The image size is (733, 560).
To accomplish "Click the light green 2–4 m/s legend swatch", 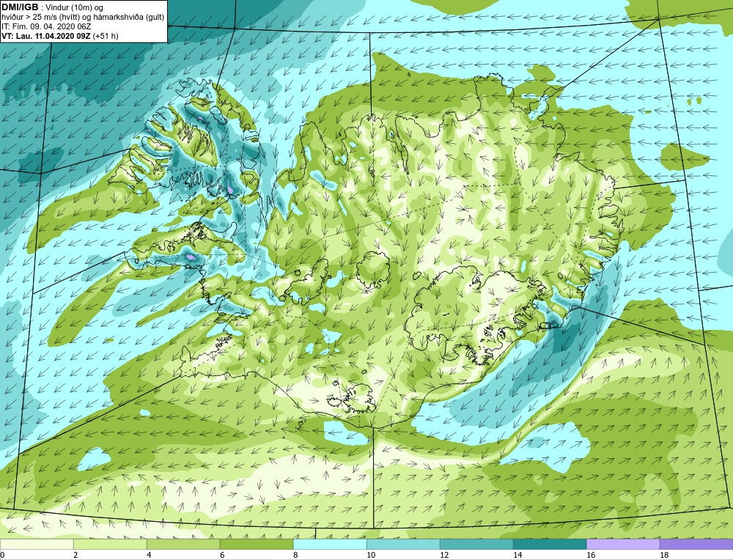I will pyautogui.click(x=110, y=544).
